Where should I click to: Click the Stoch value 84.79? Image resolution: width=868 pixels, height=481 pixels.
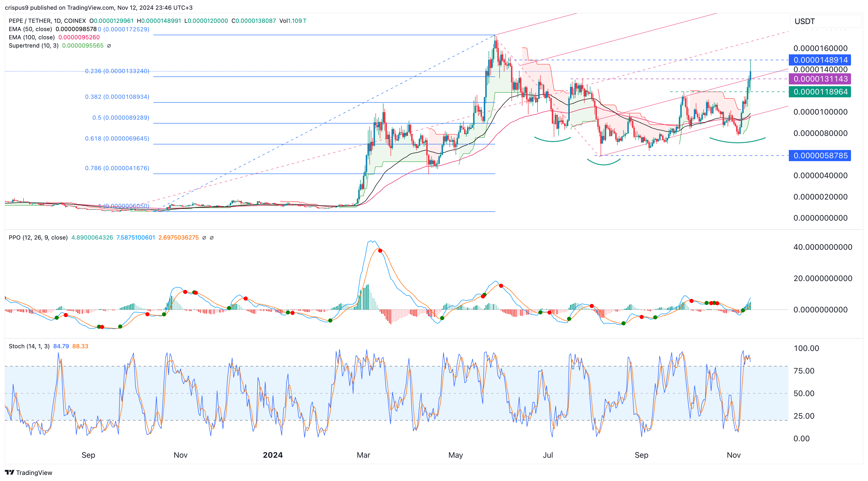[61, 346]
